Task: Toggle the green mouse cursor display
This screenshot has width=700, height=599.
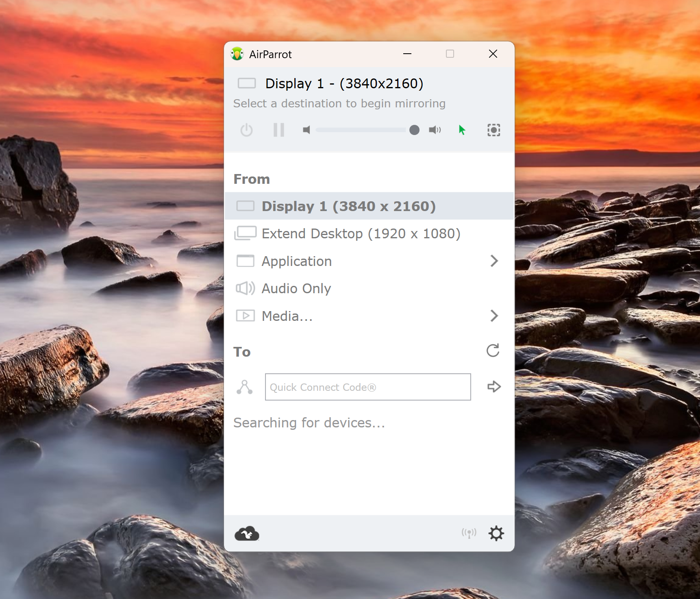Action: pos(462,130)
